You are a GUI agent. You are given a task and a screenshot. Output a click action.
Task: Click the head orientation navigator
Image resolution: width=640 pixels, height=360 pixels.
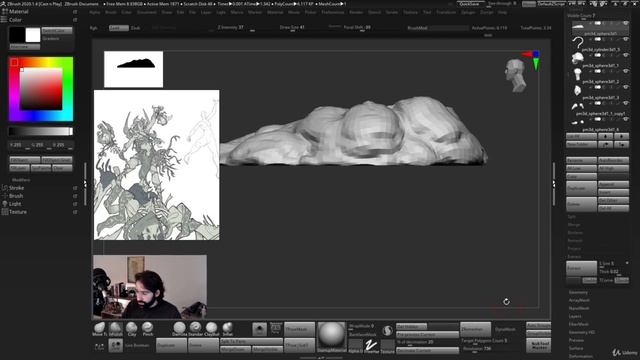[x=515, y=75]
